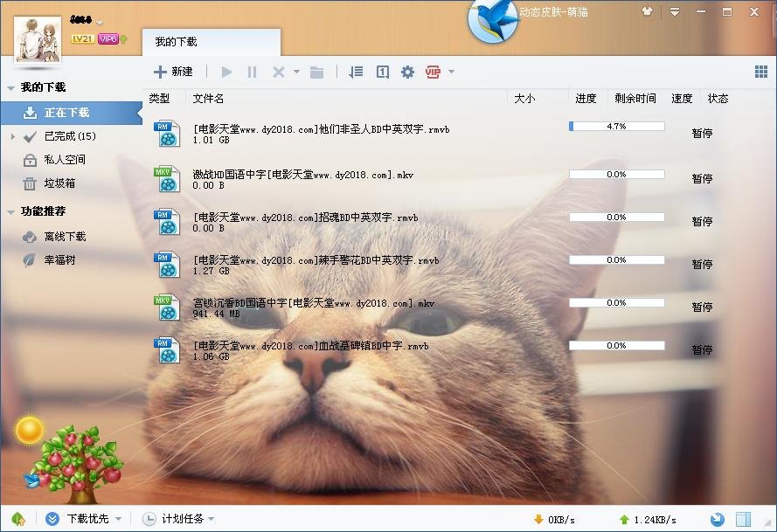Screen dimensions: 777x532
Task: Click the 0KB/s download speed indicator
Action: tap(554, 520)
